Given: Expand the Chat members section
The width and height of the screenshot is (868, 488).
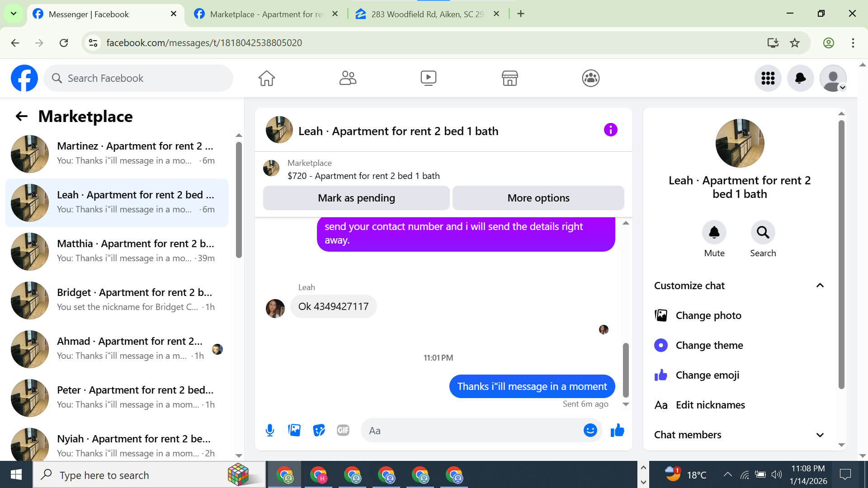Looking at the screenshot, I should point(820,435).
